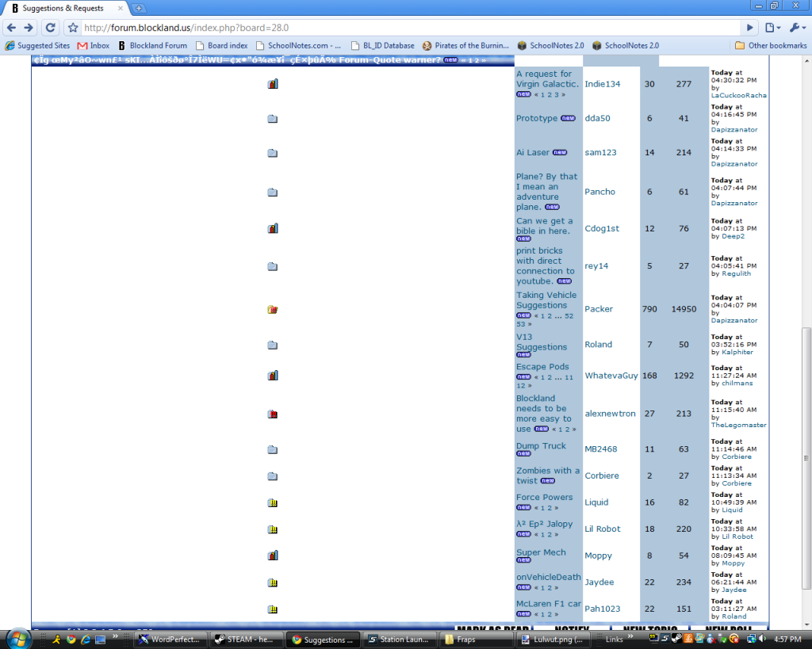Click the locked topic icon for Blockland needs
812x649 pixels.
pyautogui.click(x=273, y=414)
